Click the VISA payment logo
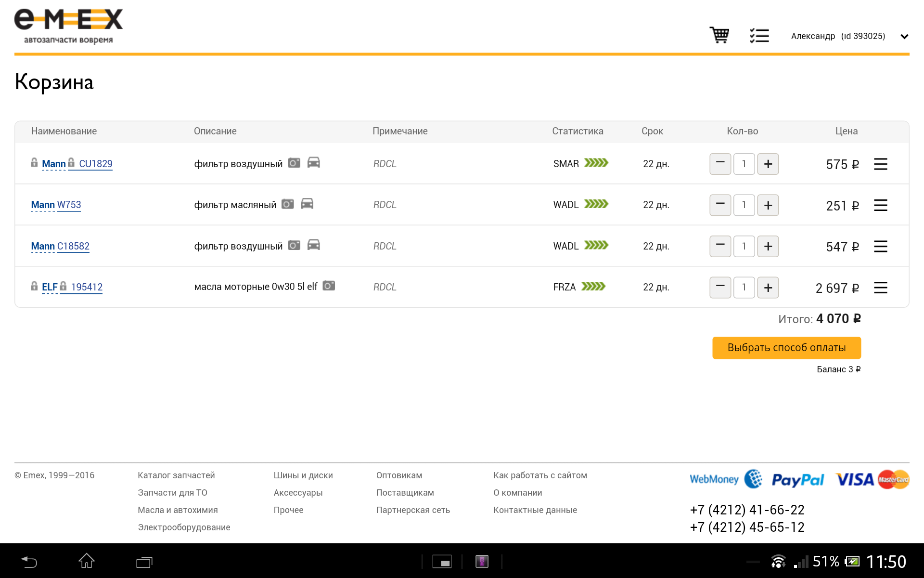 coord(855,480)
